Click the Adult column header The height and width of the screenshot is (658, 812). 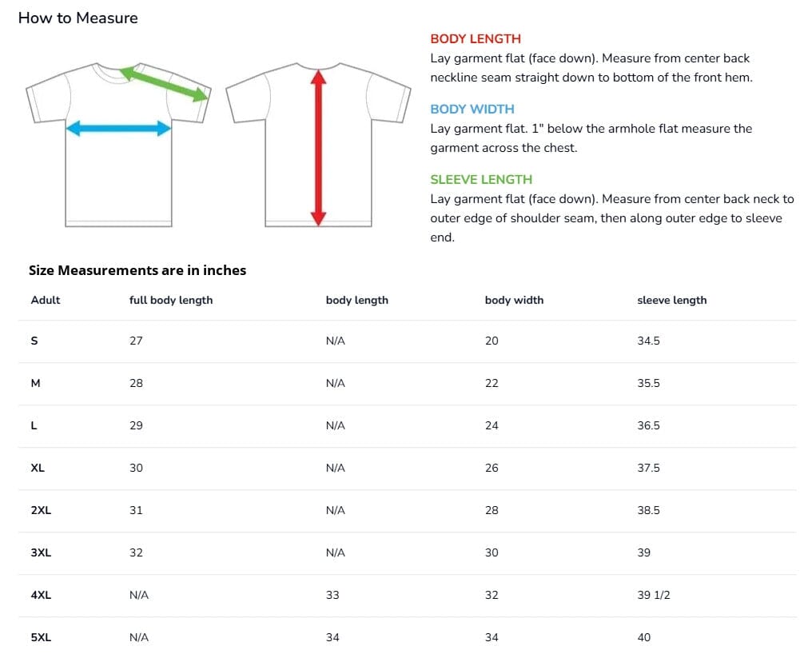coord(46,300)
